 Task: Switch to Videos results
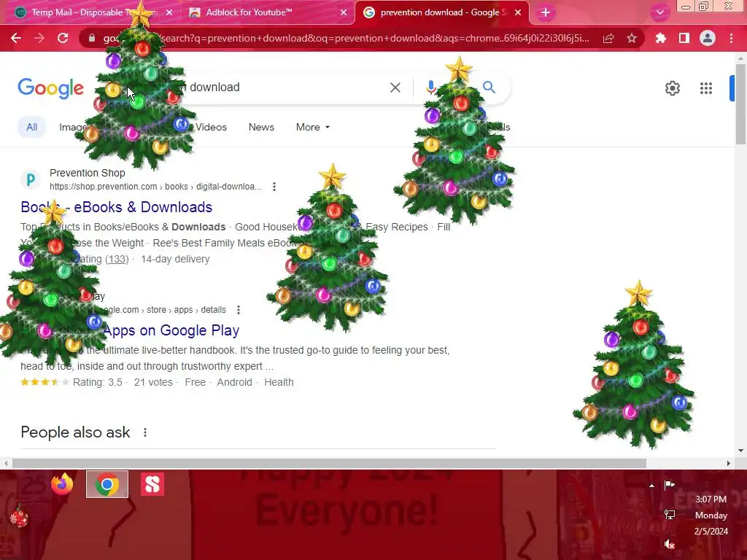pyautogui.click(x=211, y=127)
